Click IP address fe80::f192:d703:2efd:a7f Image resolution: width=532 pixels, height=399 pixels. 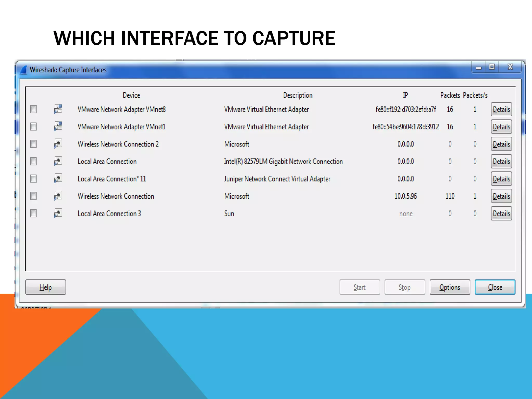[x=406, y=110]
